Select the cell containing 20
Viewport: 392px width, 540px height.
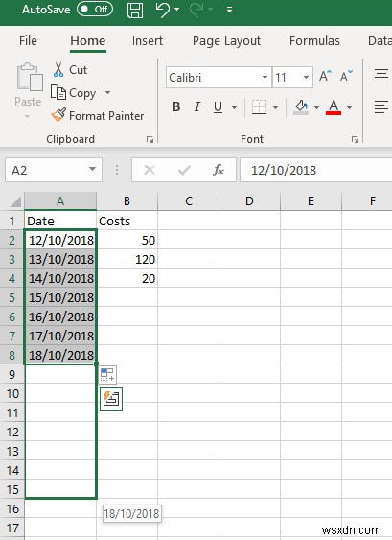[x=127, y=278]
